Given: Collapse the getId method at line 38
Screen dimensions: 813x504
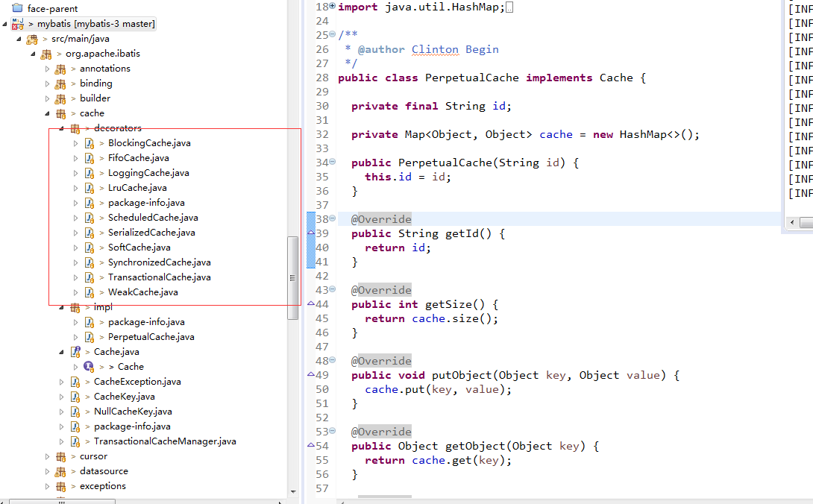Looking at the screenshot, I should tap(333, 218).
